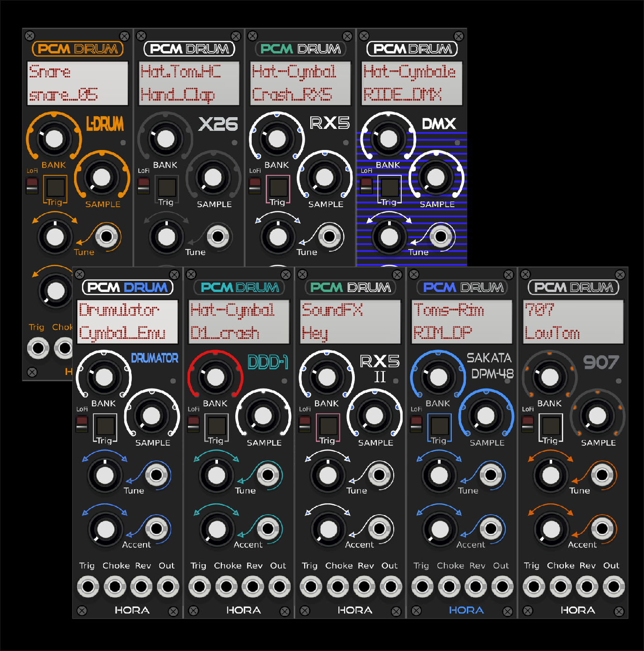Toggle the LoFi switch on the RX5 II module

point(305,424)
